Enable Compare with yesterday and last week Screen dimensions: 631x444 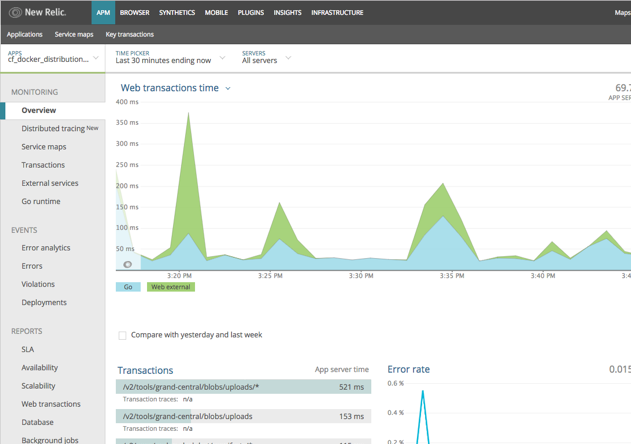(x=122, y=335)
